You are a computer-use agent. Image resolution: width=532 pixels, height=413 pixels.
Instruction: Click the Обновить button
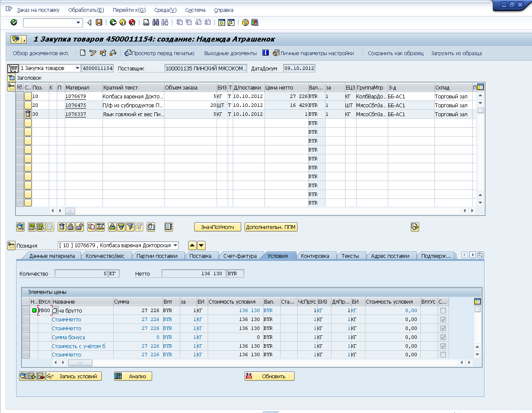270,376
